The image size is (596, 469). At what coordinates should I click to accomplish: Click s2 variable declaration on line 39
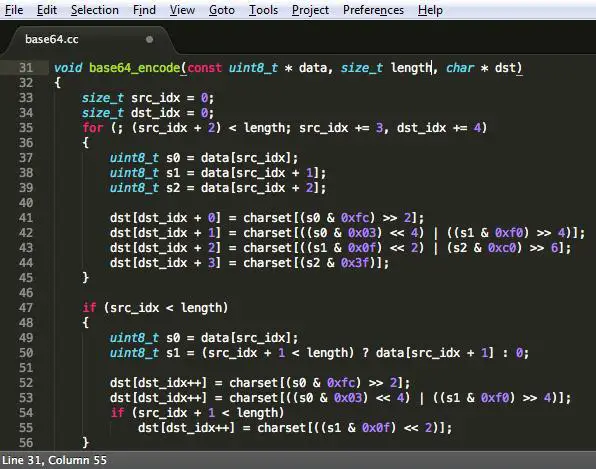[x=173, y=188]
